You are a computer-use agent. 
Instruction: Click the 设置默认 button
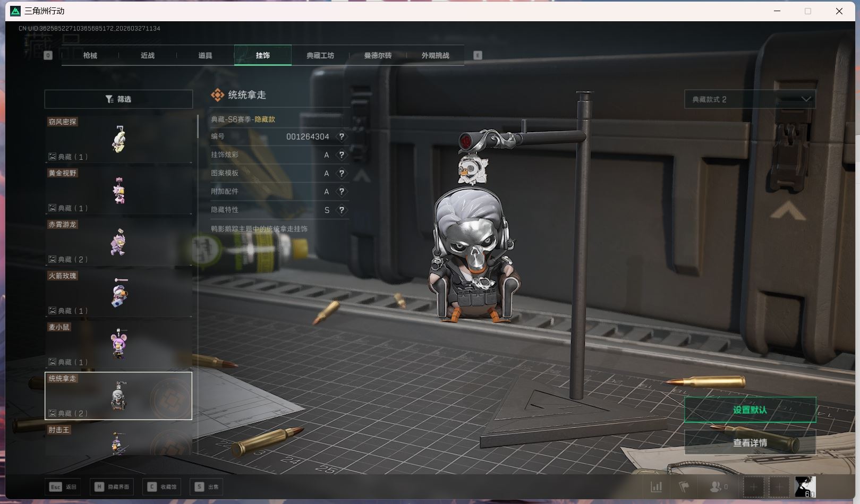point(750,410)
